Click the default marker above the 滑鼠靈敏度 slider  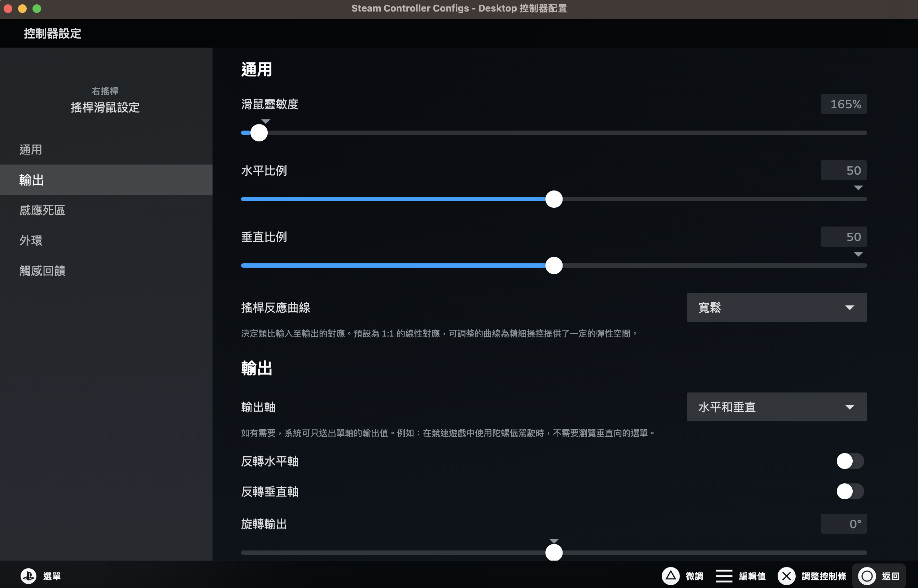pos(266,122)
